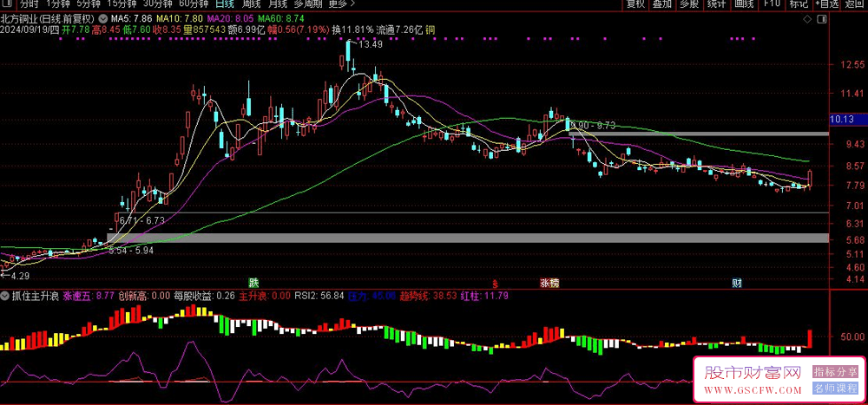Open the 多周期 multi-period view
This screenshot has width=868, height=405.
point(308,4)
